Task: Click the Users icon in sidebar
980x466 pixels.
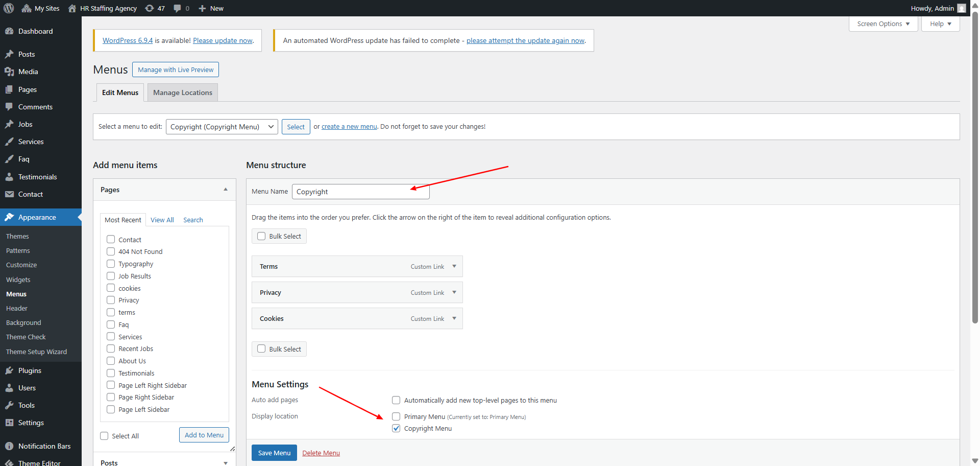Action: pyautogui.click(x=9, y=388)
